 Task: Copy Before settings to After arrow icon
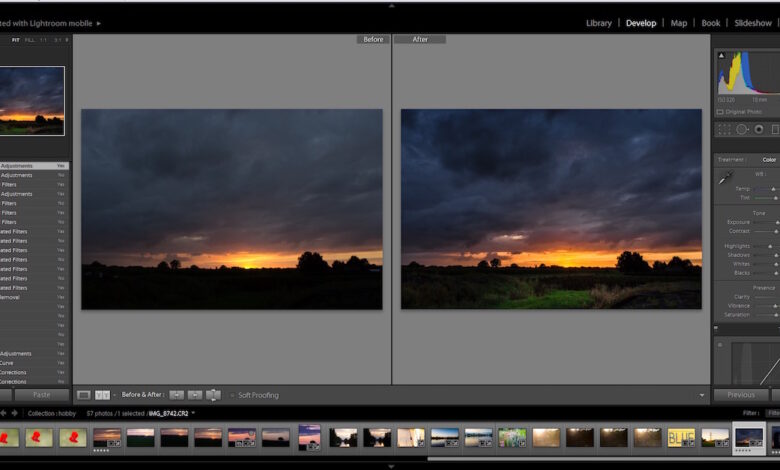pos(177,395)
